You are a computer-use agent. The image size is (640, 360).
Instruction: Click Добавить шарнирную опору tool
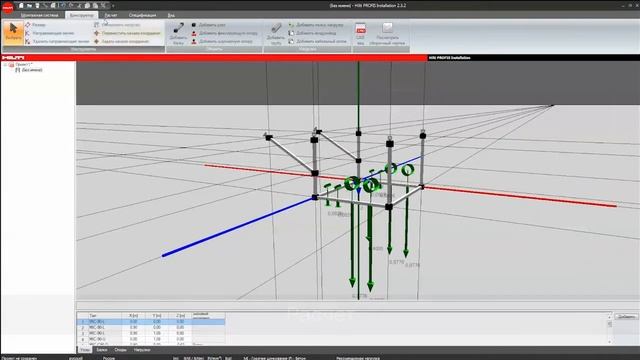(x=222, y=41)
